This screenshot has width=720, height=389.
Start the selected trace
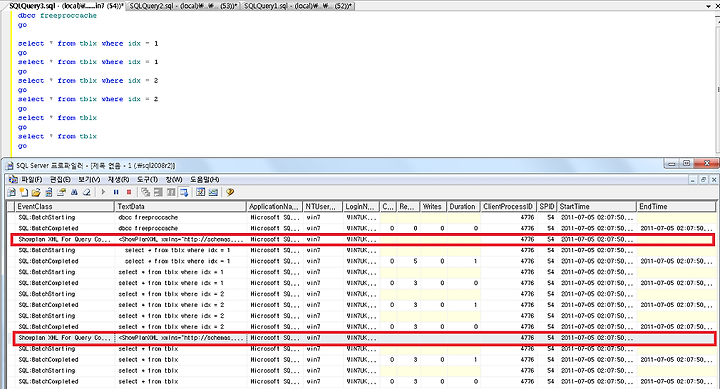[103, 192]
